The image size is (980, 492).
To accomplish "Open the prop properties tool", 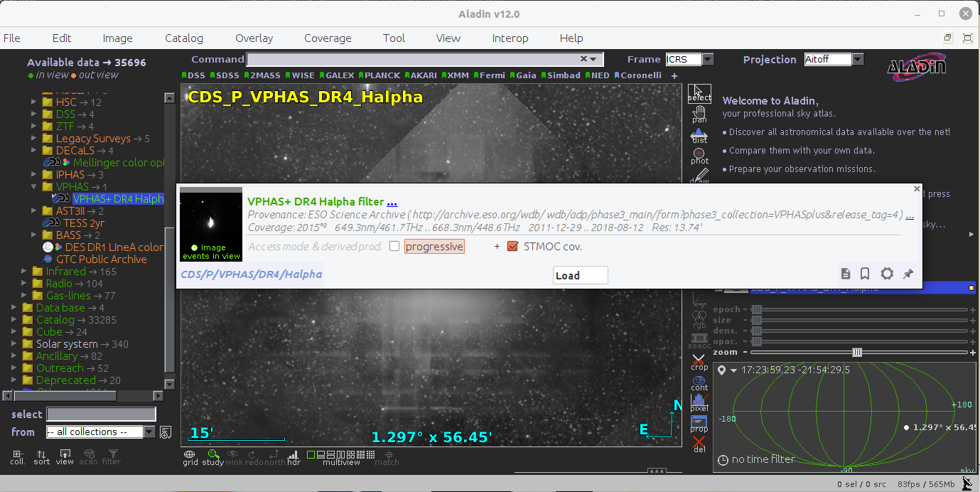I will (699, 424).
